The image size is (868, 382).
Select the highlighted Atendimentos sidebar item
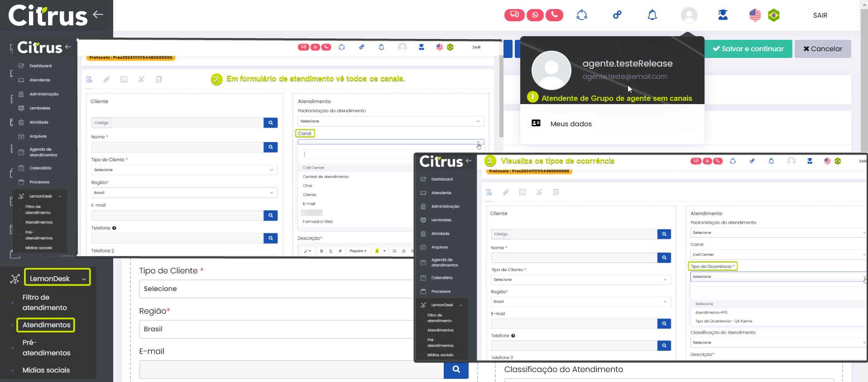click(x=46, y=325)
